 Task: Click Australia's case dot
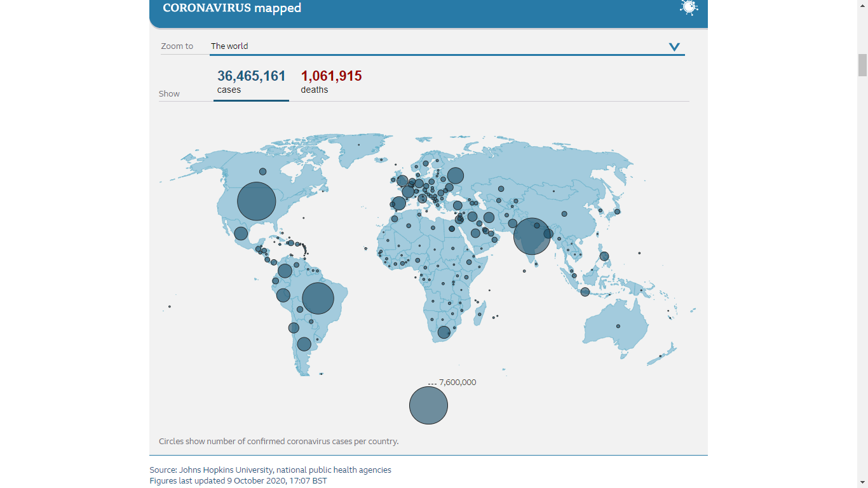pyautogui.click(x=618, y=327)
